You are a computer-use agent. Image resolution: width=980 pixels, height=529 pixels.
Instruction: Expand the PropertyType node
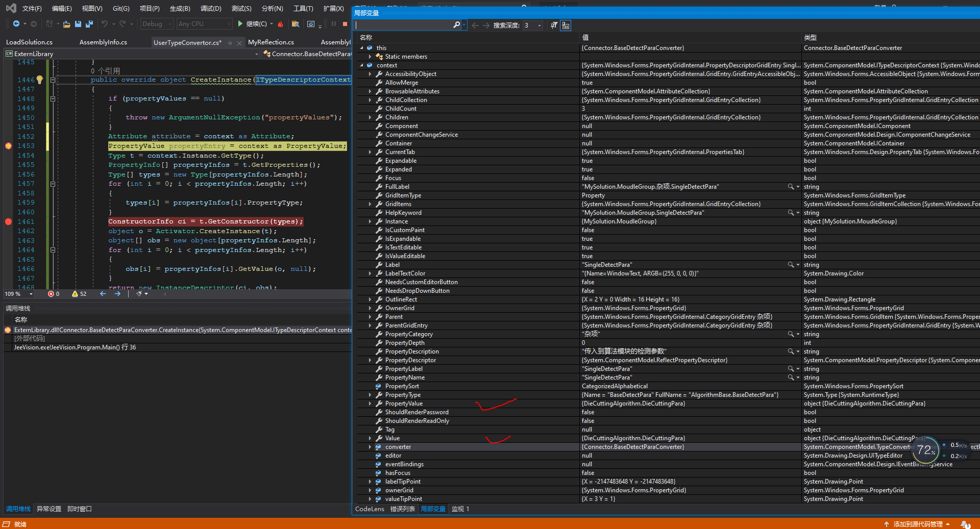point(371,395)
